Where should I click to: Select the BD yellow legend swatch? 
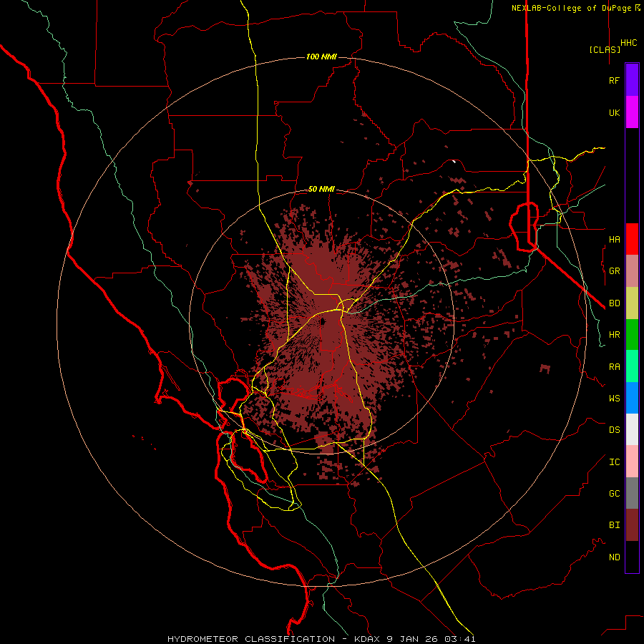(x=632, y=303)
